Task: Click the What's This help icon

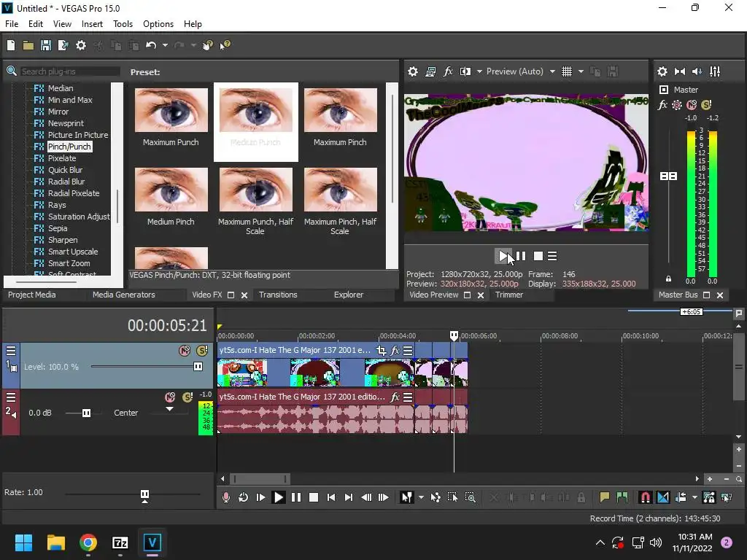Action: click(225, 45)
